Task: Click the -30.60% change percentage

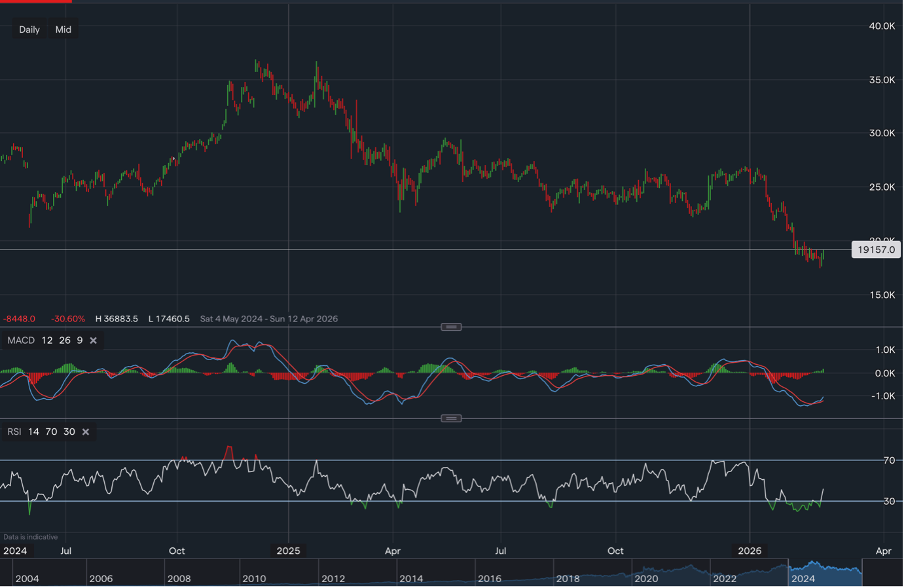Action: (x=68, y=319)
